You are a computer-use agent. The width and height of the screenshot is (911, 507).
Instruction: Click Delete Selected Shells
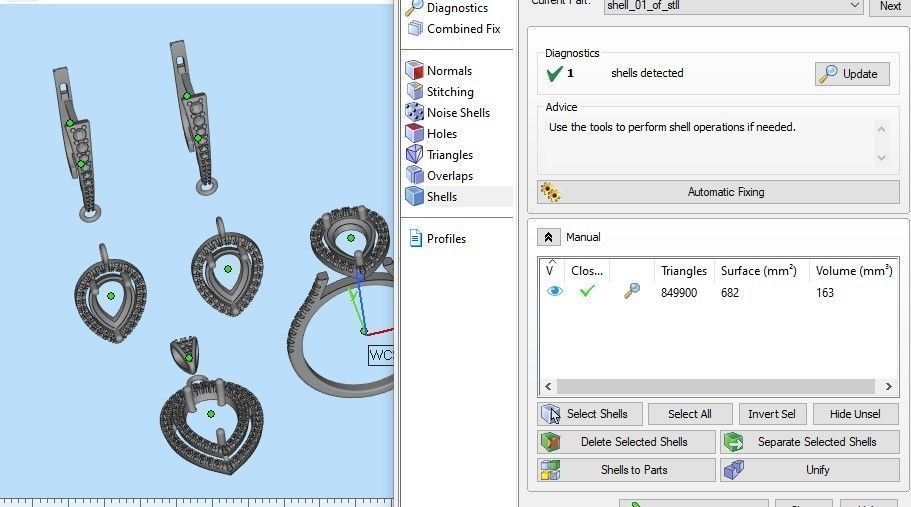[626, 442]
